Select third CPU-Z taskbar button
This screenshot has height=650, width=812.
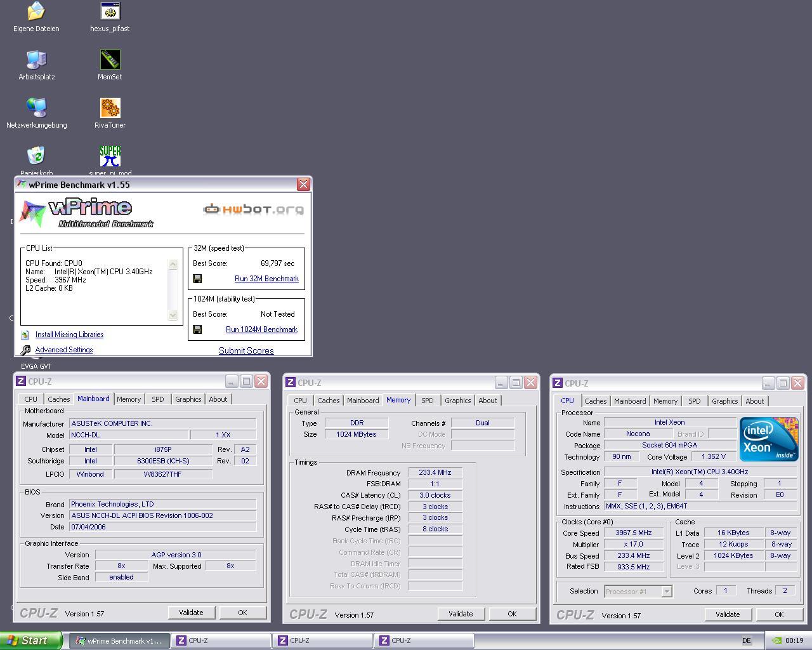[424, 640]
